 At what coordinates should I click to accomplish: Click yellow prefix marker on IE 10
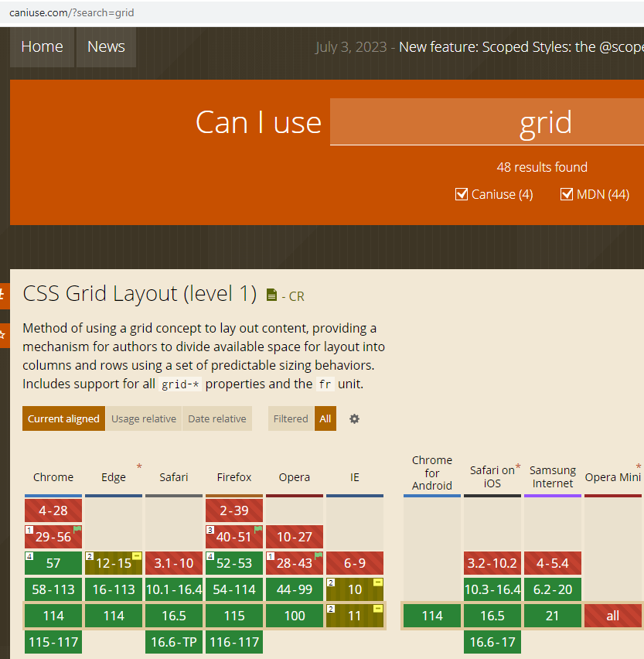tap(378, 582)
